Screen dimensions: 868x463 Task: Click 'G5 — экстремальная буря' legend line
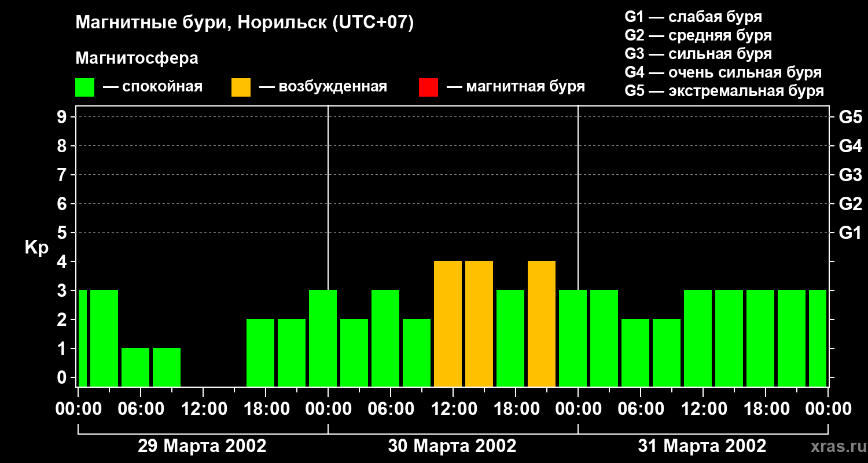pyautogui.click(x=724, y=91)
